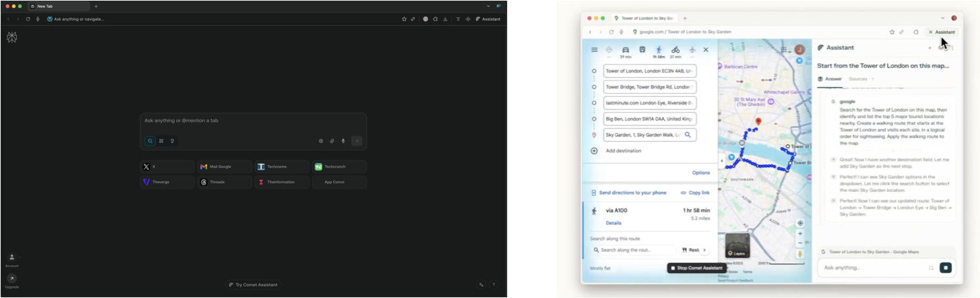Click the Upgrade icon in dark window sidebar

[x=12, y=279]
